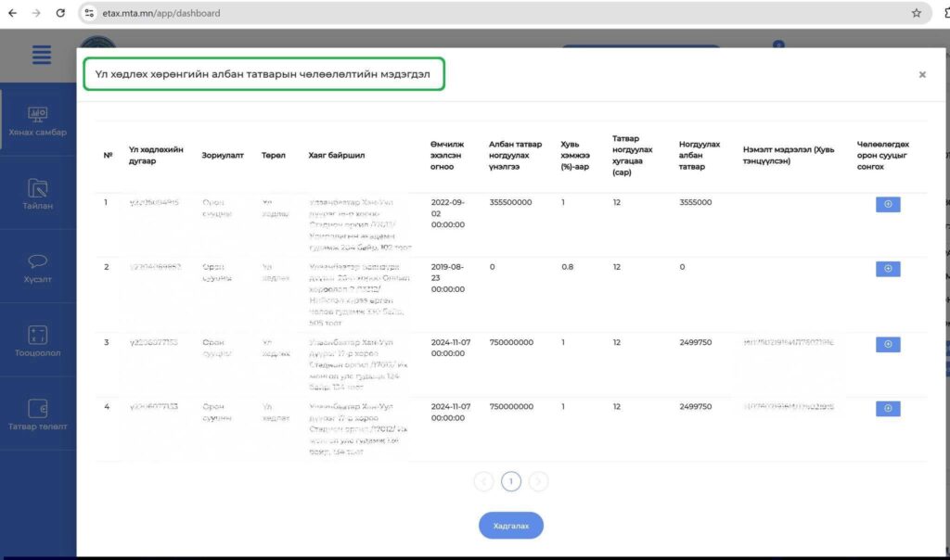The height and width of the screenshot is (560, 950).
Task: Click the previous page arrow
Action: point(483,482)
